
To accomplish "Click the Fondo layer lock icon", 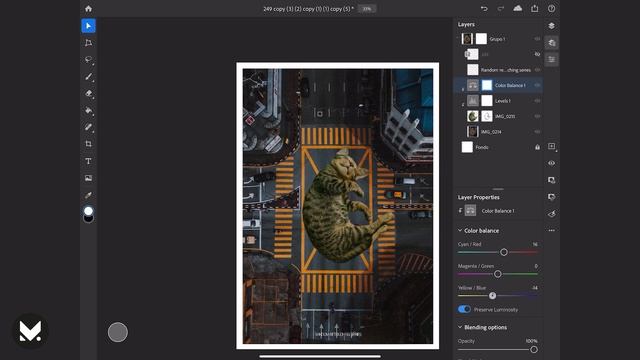I will pyautogui.click(x=537, y=147).
